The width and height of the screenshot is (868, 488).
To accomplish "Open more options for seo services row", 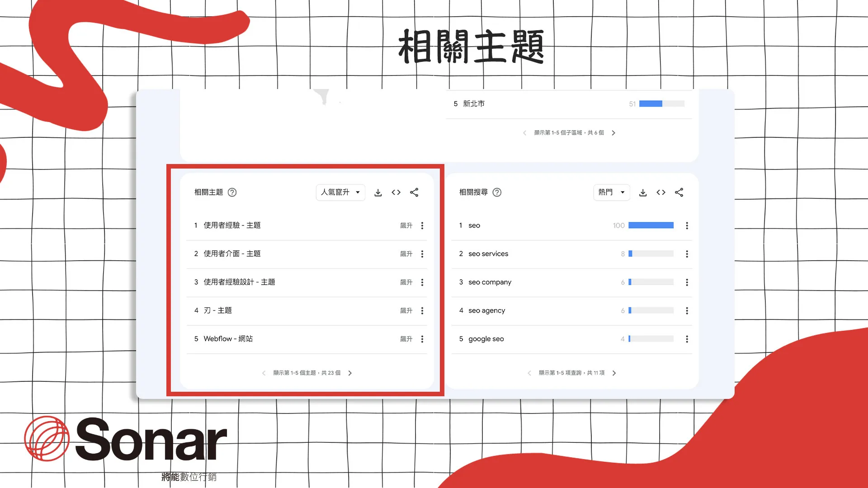I will point(687,254).
